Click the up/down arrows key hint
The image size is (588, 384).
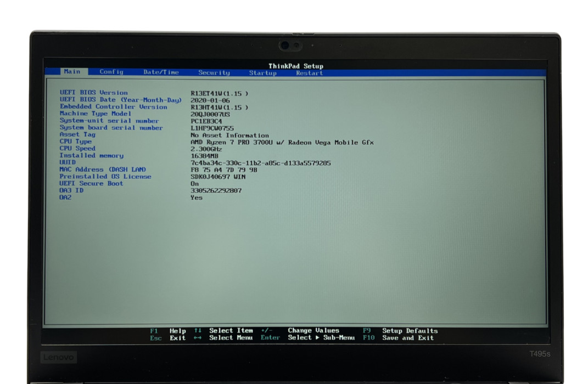pos(198,330)
